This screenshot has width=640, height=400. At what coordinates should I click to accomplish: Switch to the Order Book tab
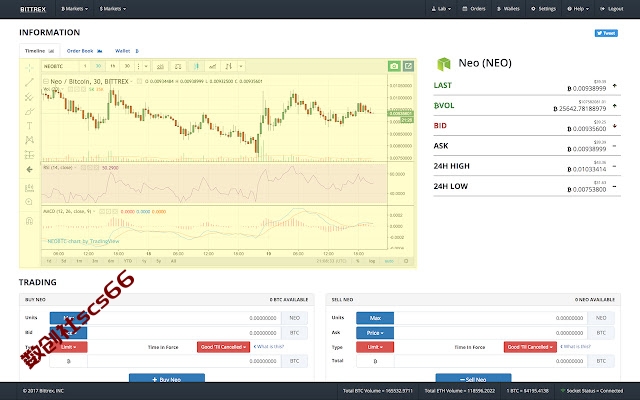[84, 51]
